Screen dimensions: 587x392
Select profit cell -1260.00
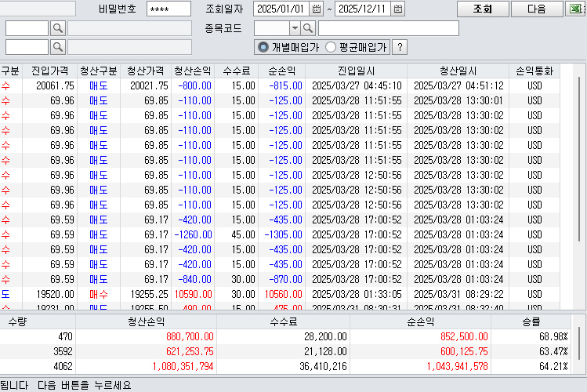pyautogui.click(x=193, y=234)
